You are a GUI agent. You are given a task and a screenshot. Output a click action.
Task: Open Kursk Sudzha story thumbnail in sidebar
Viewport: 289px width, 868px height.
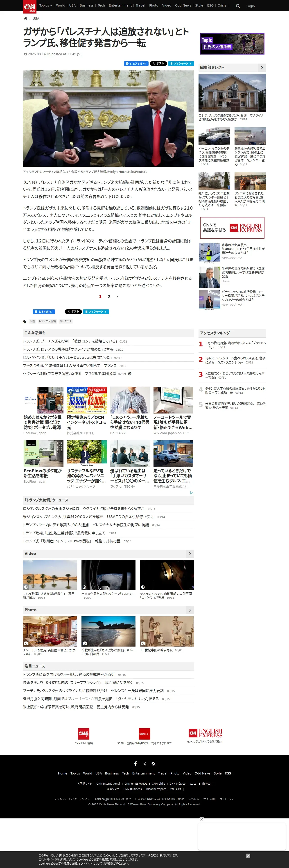coord(232,93)
